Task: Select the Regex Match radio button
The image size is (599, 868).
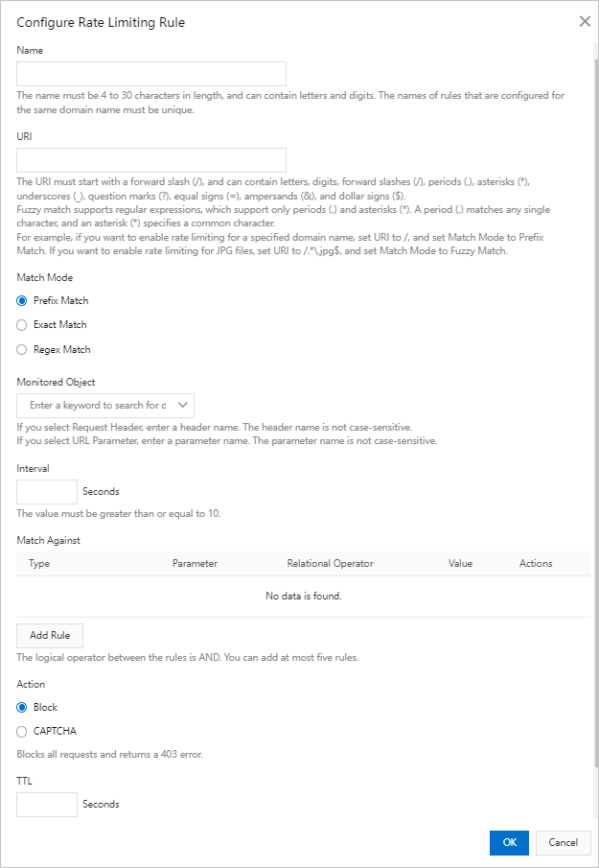Action: click(22, 350)
